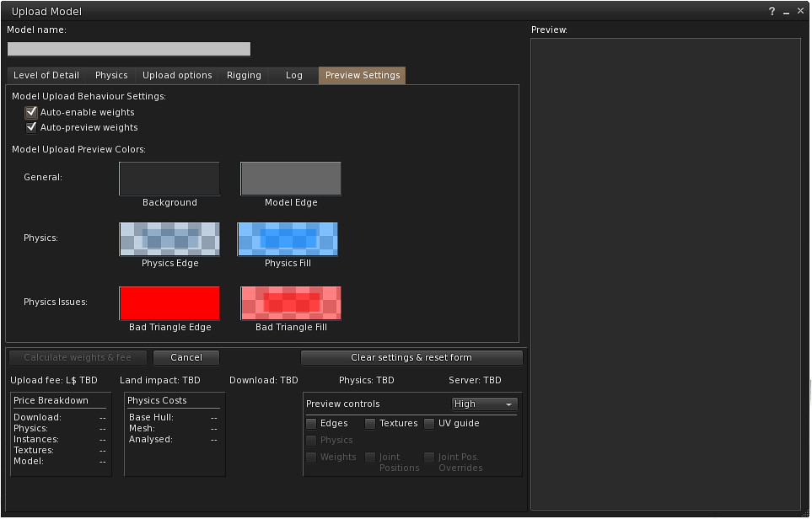
Task: Click the help question mark icon
Action: point(772,12)
